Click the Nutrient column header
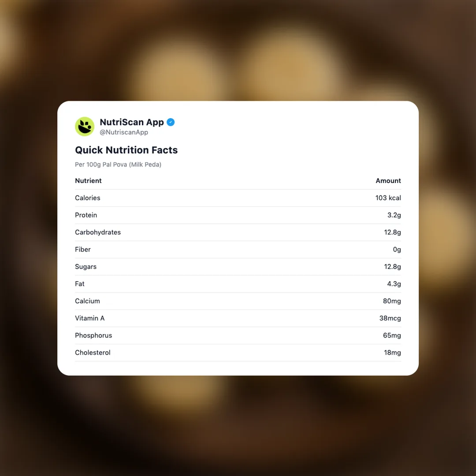Image resolution: width=476 pixels, height=476 pixels. [88, 181]
